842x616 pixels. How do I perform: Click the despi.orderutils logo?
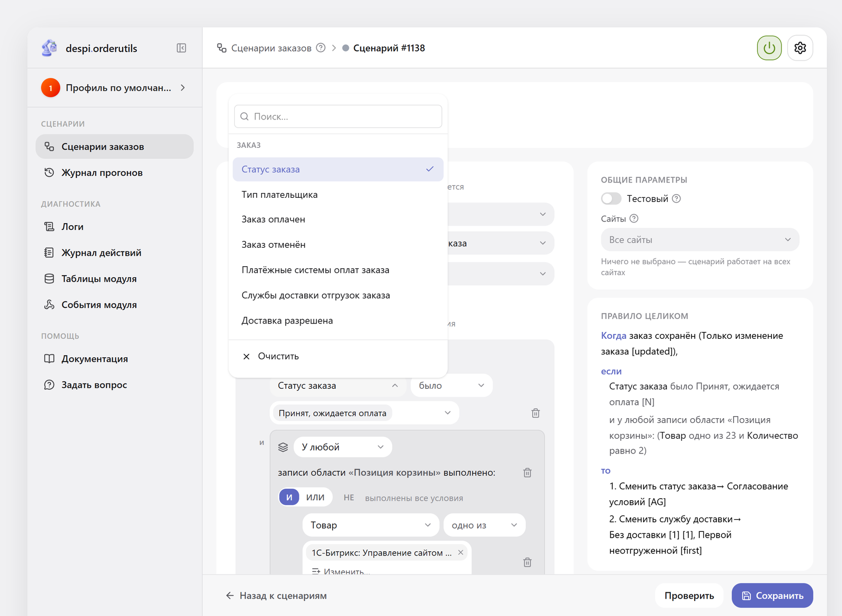(x=49, y=48)
